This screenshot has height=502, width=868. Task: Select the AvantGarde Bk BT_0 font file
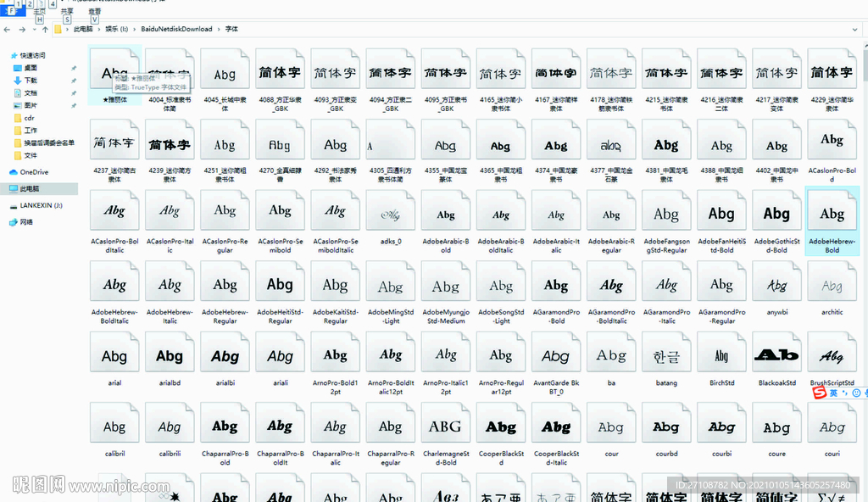pos(556,362)
